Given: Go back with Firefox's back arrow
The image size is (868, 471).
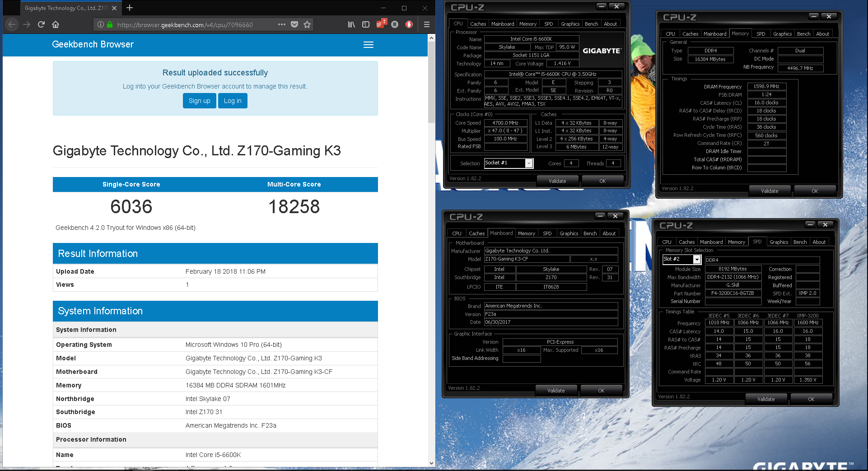Looking at the screenshot, I should (x=12, y=24).
